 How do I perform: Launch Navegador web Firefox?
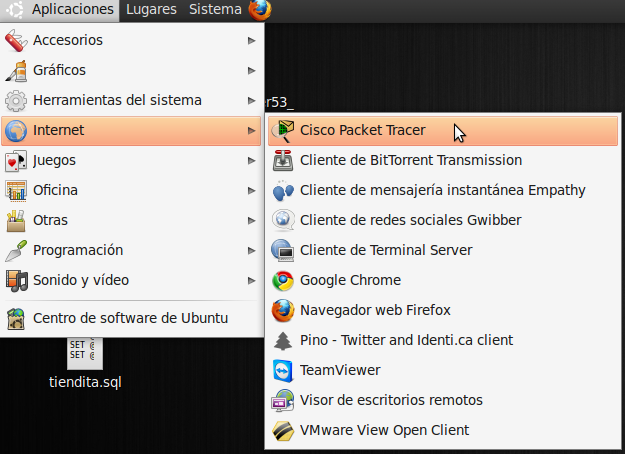coord(443,311)
